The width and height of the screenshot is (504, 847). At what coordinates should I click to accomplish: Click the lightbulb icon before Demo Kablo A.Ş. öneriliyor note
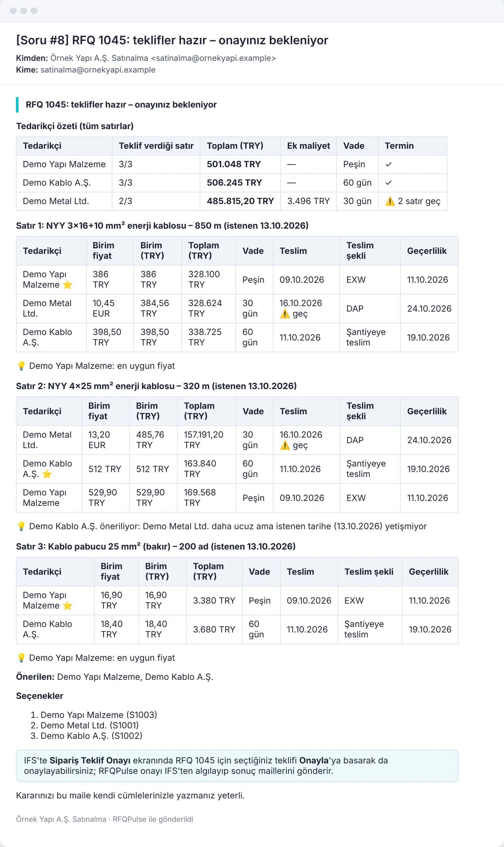[21, 526]
